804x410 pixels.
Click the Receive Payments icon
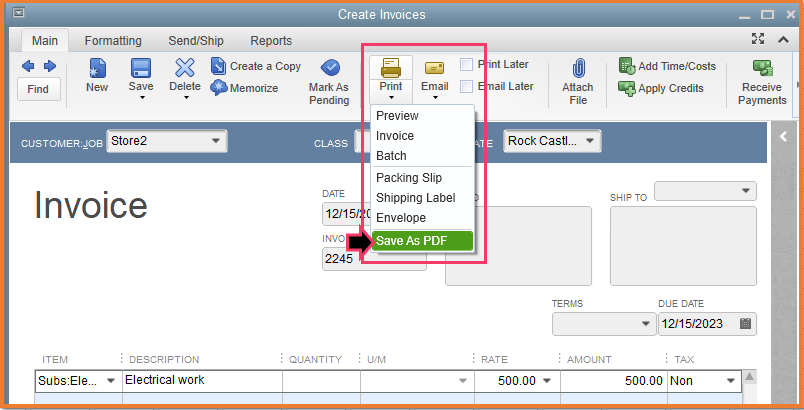coord(762,68)
